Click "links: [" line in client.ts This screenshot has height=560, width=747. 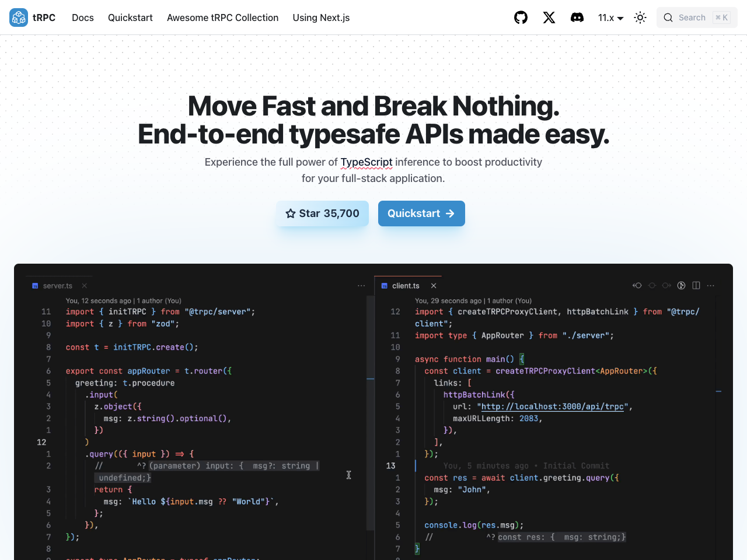pos(452,383)
